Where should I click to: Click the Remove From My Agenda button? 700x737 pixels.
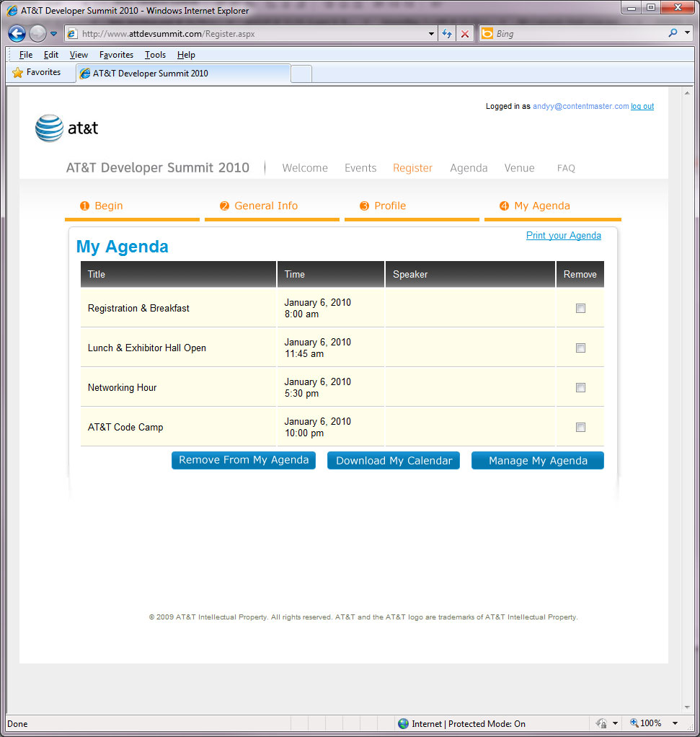coord(244,460)
